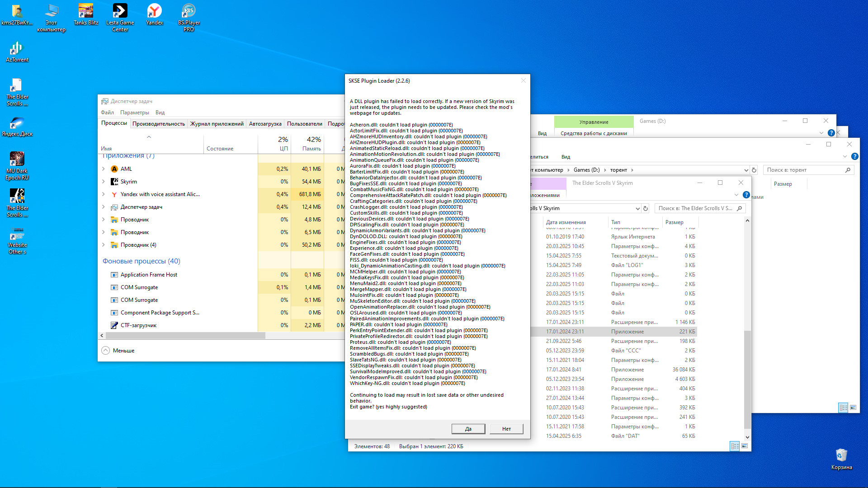
Task: Expand the AML process entry
Action: pos(103,169)
